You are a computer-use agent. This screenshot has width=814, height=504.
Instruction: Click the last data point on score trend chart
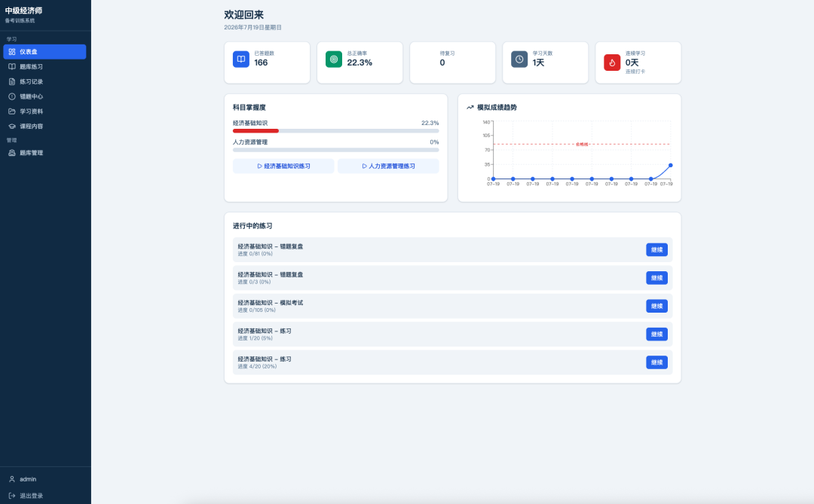pyautogui.click(x=671, y=165)
